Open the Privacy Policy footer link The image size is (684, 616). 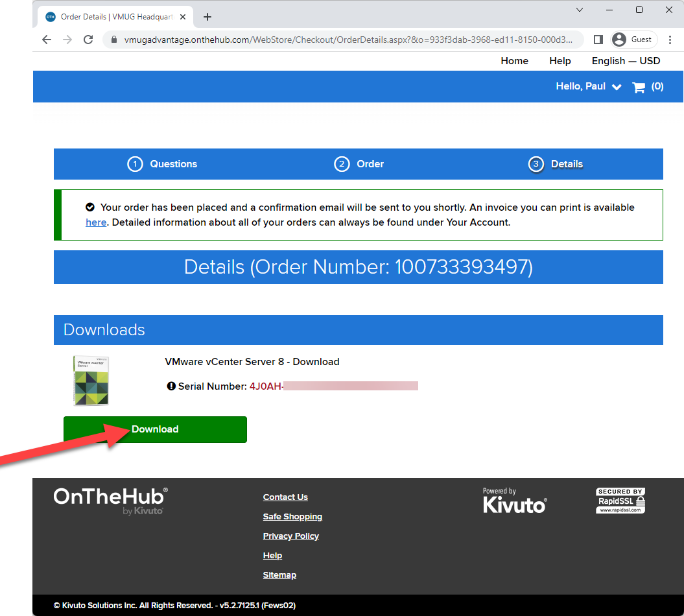coord(291,536)
